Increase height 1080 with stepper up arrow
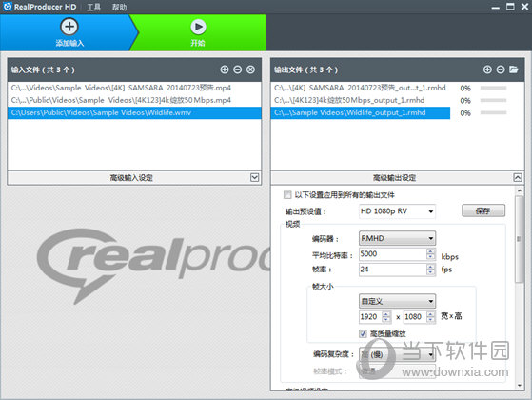Image resolution: width=532 pixels, height=400 pixels. 430,314
